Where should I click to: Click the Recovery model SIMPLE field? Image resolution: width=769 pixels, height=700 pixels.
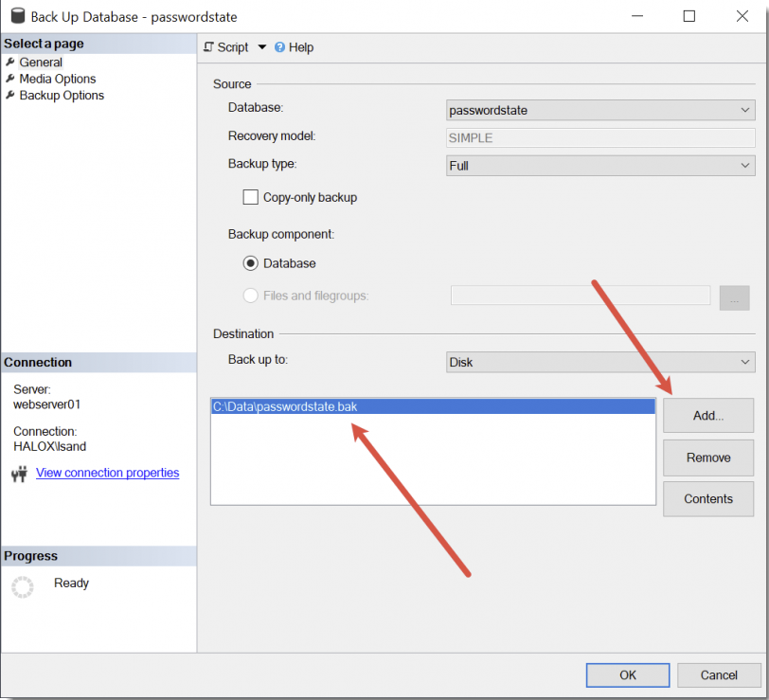[x=600, y=138]
